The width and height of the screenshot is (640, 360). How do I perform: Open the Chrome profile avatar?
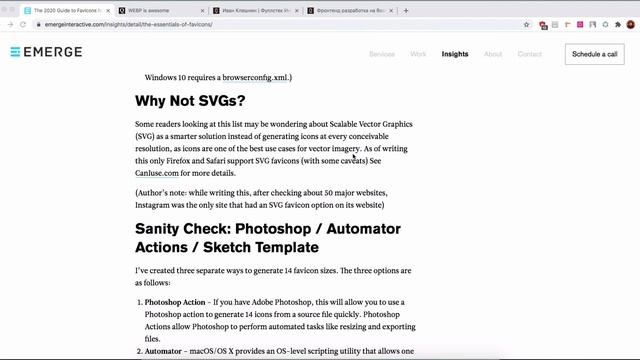pos(631,24)
